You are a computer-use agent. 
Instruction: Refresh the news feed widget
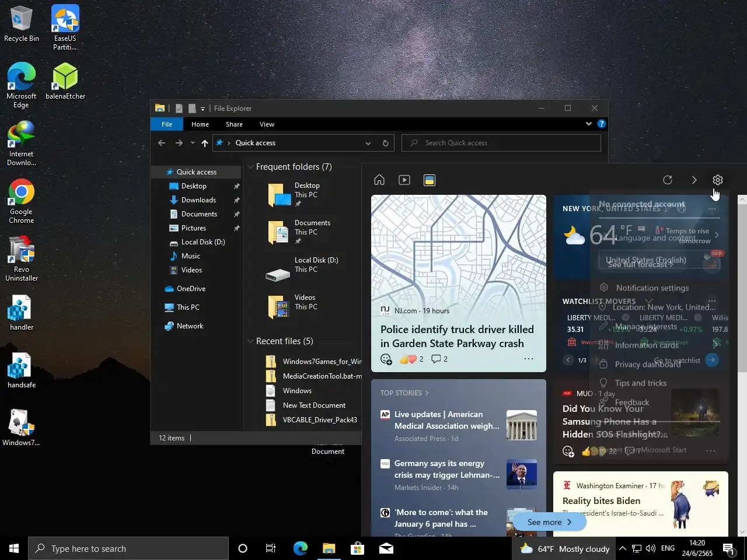tap(668, 180)
